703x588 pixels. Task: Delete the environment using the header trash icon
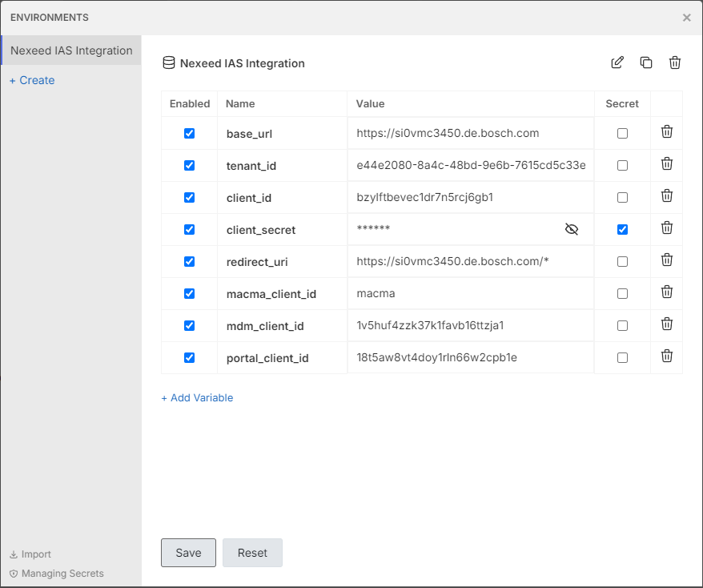click(x=675, y=62)
